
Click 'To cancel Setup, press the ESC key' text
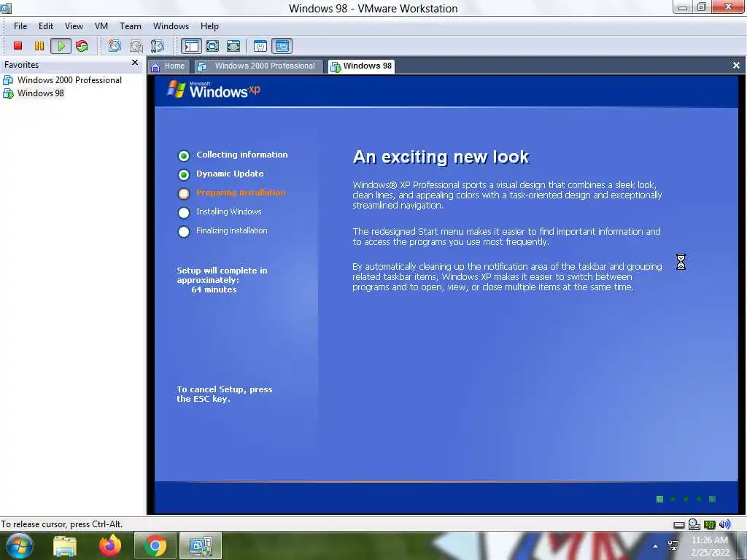(x=225, y=394)
